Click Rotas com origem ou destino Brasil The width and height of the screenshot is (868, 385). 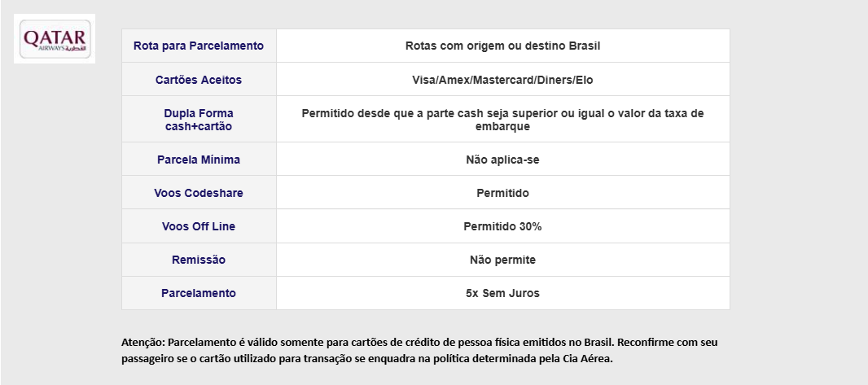(502, 46)
